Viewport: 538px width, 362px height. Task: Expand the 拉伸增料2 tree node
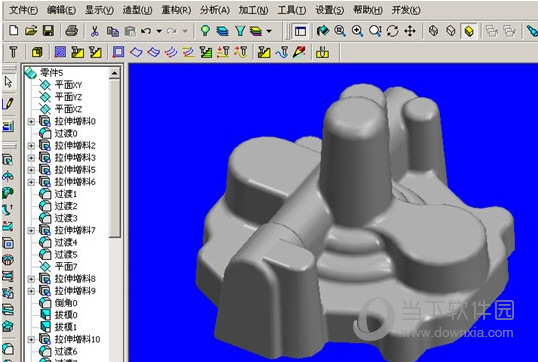click(31, 146)
